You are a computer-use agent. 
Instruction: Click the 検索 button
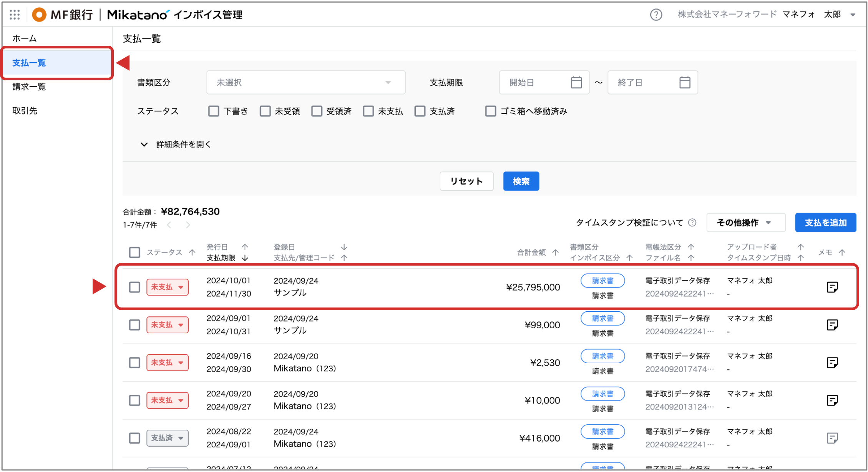click(521, 181)
